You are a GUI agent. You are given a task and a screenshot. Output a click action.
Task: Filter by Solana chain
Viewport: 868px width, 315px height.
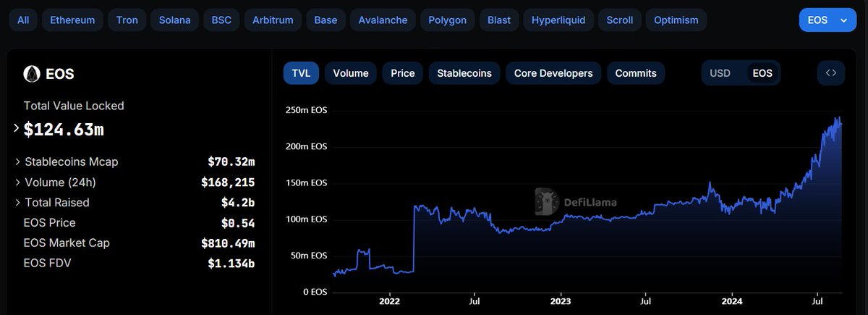click(x=175, y=20)
